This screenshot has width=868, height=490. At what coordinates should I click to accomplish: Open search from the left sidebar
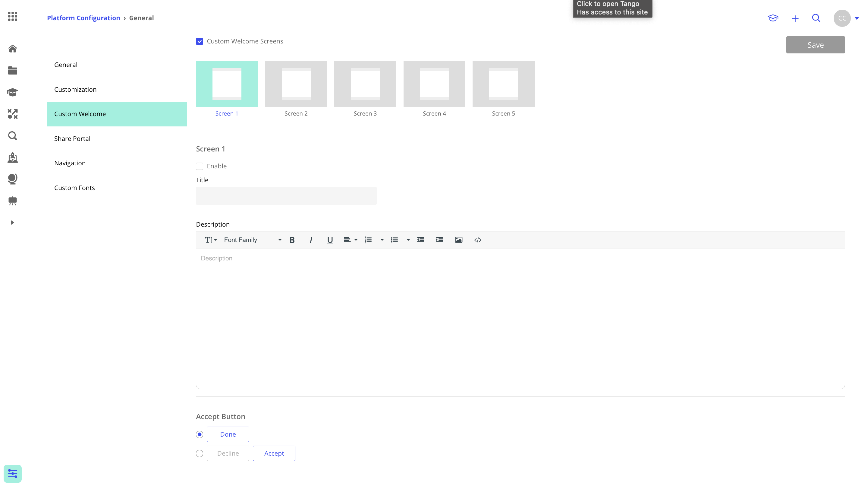[x=12, y=136]
